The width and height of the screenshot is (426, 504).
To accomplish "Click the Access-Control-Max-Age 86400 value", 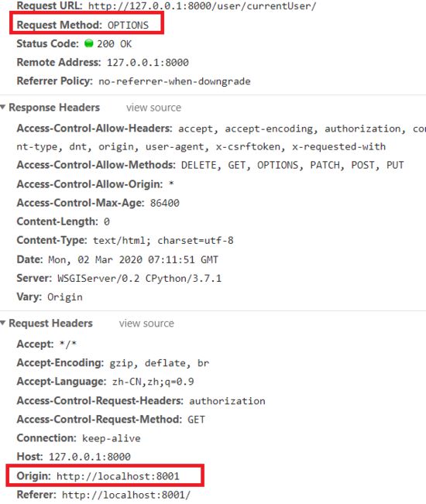I will (165, 203).
